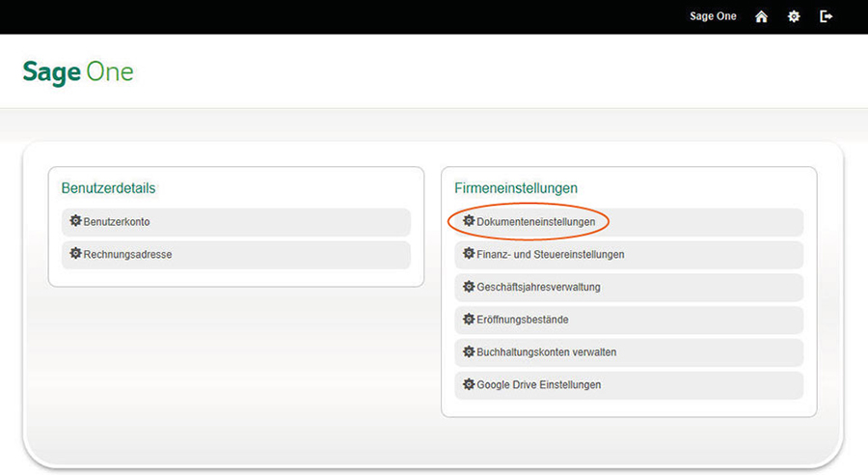
Task: Open the Benutzerkonto settings
Action: [236, 222]
